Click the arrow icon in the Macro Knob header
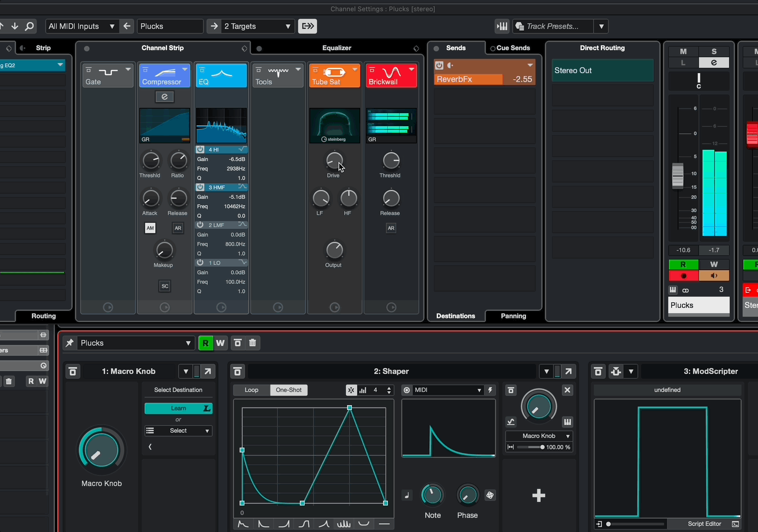This screenshot has height=532, width=758. [208, 371]
